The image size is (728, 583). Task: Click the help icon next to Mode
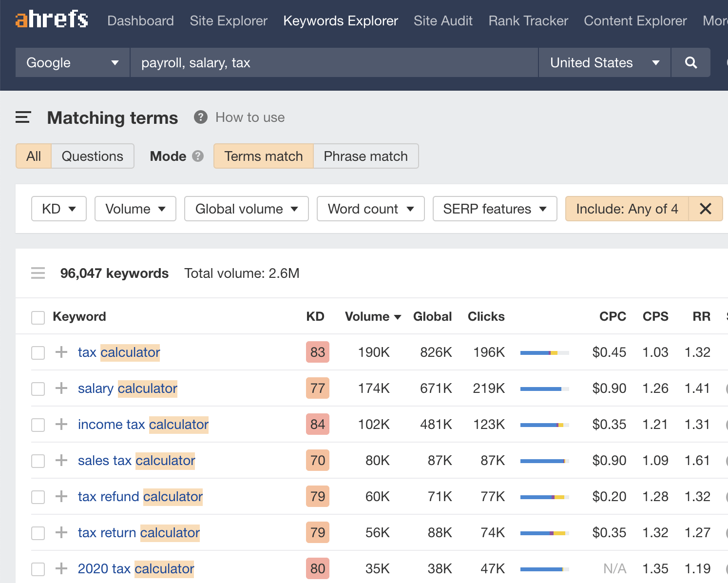(x=198, y=156)
